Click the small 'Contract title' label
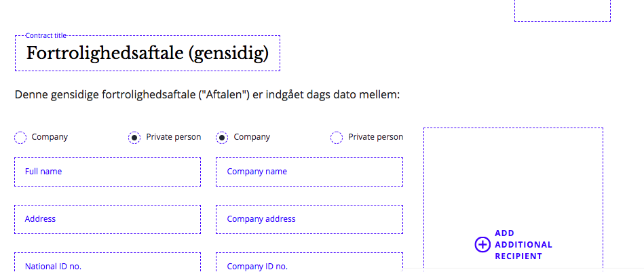The image size is (644, 272). pyautogui.click(x=46, y=35)
